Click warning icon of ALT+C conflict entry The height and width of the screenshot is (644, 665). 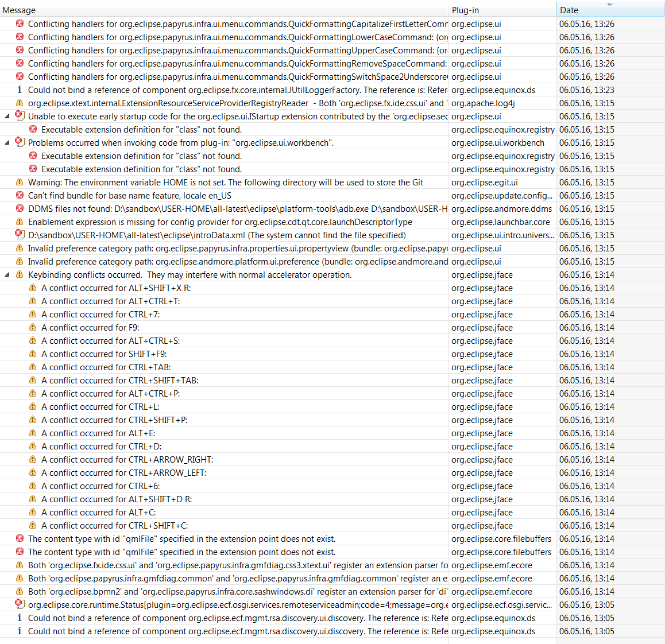(x=33, y=512)
